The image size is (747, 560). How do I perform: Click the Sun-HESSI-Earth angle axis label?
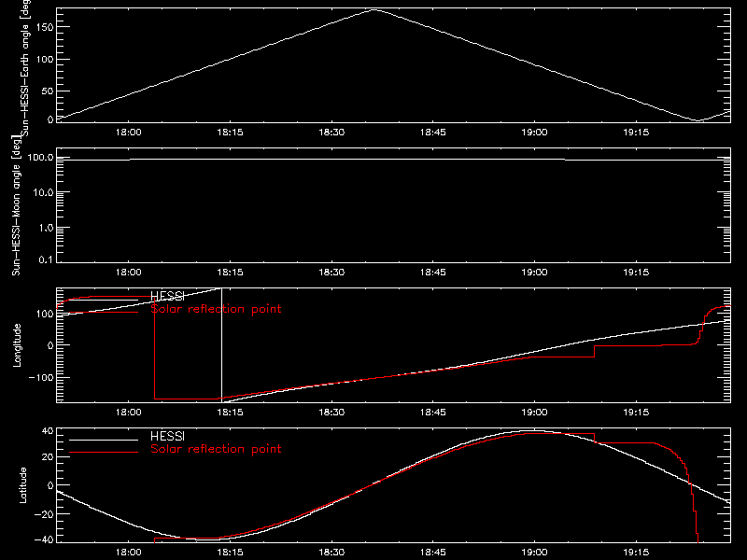(x=25, y=68)
